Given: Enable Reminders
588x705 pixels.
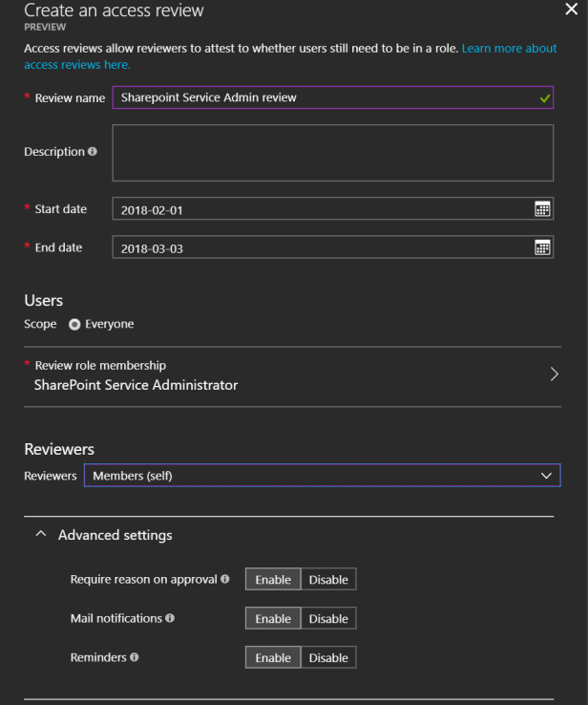Looking at the screenshot, I should 273,658.
